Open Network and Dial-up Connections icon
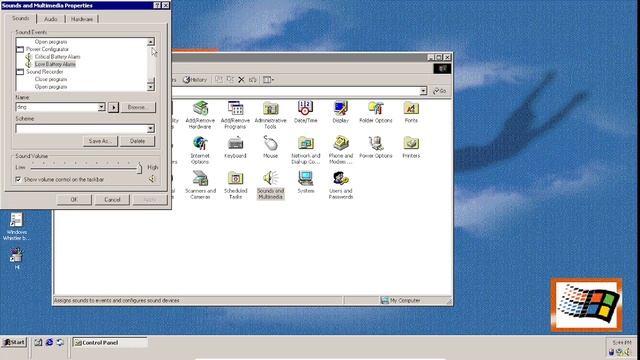640x360 pixels. [x=305, y=150]
